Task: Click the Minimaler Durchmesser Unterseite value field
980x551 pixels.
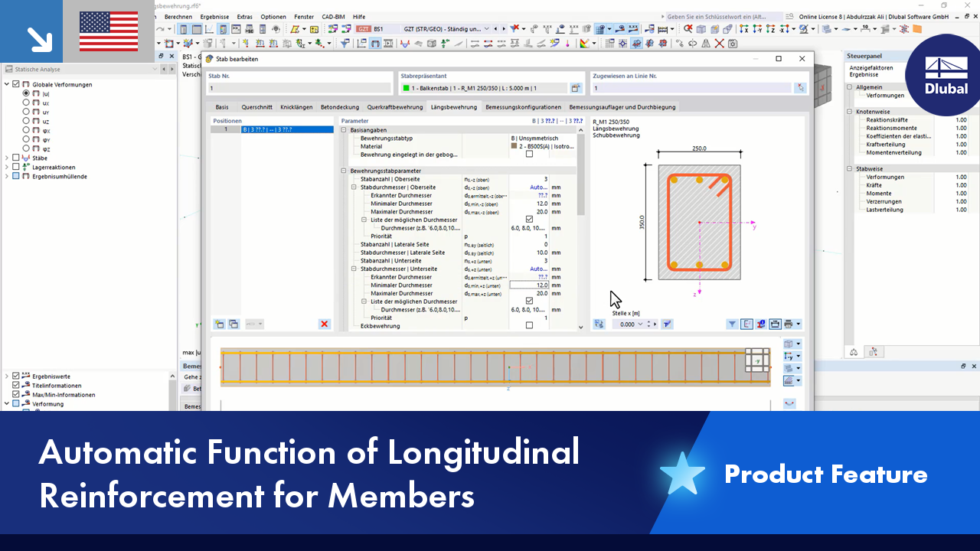Action: [529, 285]
